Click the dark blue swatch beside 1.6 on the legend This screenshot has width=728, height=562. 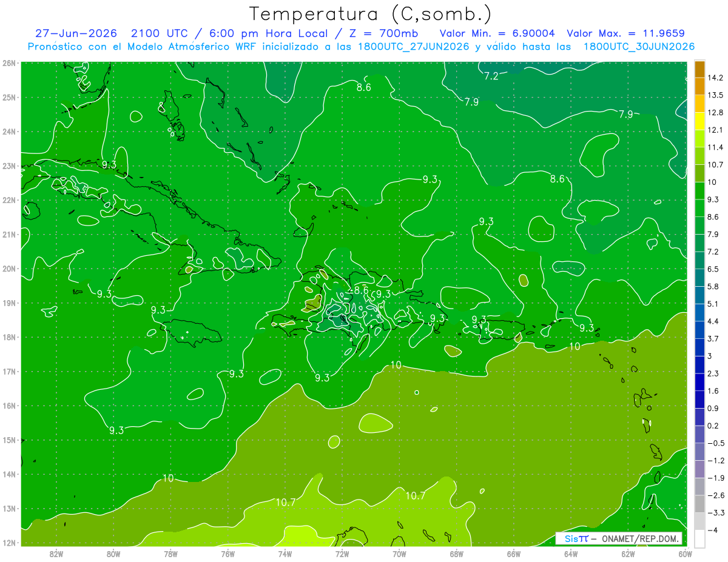click(699, 400)
